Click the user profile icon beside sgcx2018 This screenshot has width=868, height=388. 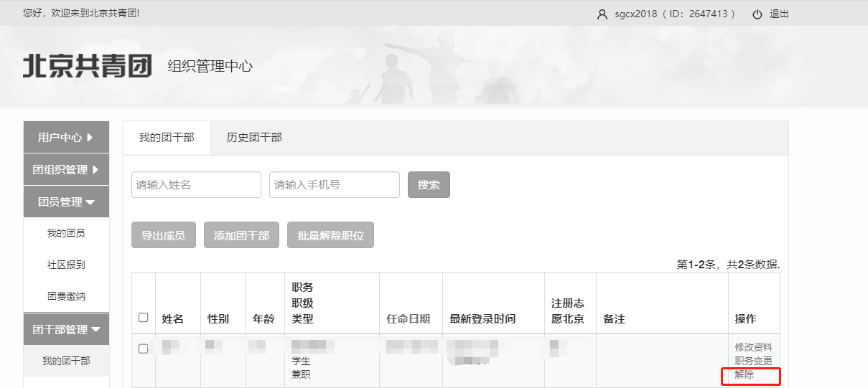pyautogui.click(x=602, y=14)
